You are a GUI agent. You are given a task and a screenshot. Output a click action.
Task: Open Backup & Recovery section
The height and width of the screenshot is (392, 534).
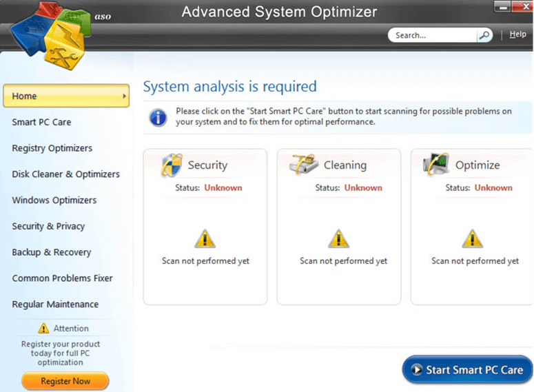coord(52,252)
